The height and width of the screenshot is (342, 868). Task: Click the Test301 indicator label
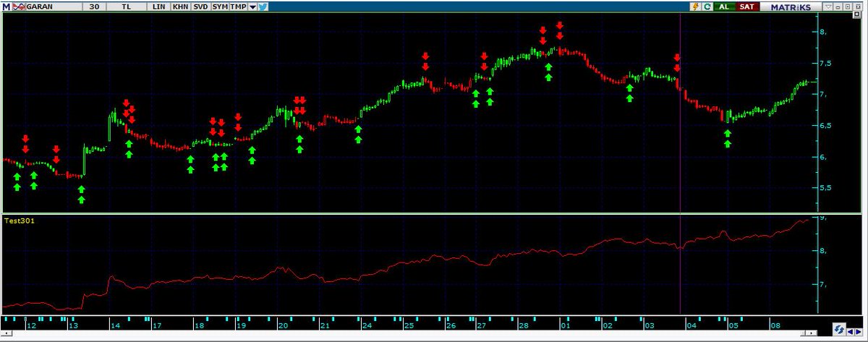(18, 222)
